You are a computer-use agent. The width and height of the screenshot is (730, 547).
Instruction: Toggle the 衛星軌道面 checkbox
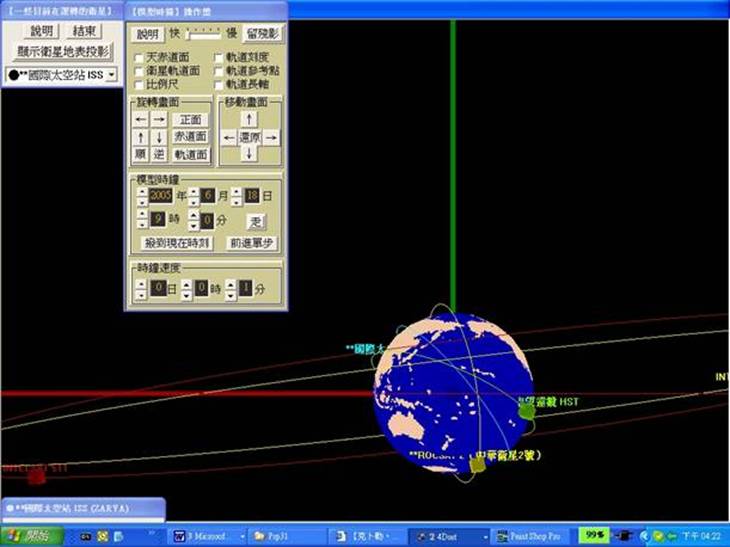pos(138,71)
